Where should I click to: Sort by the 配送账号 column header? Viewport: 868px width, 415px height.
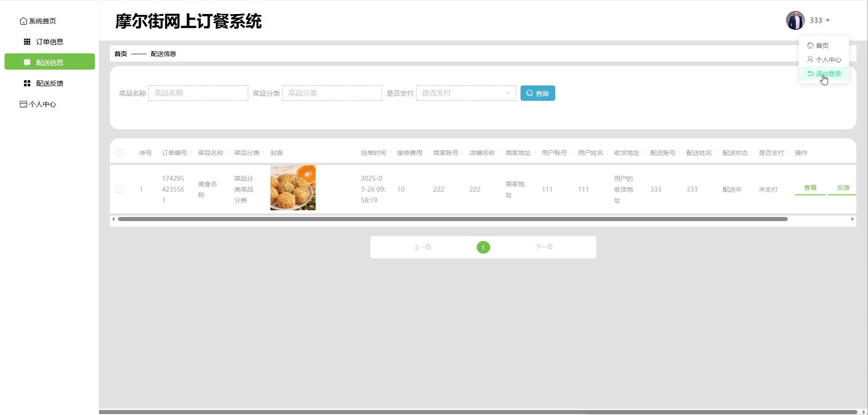663,153
